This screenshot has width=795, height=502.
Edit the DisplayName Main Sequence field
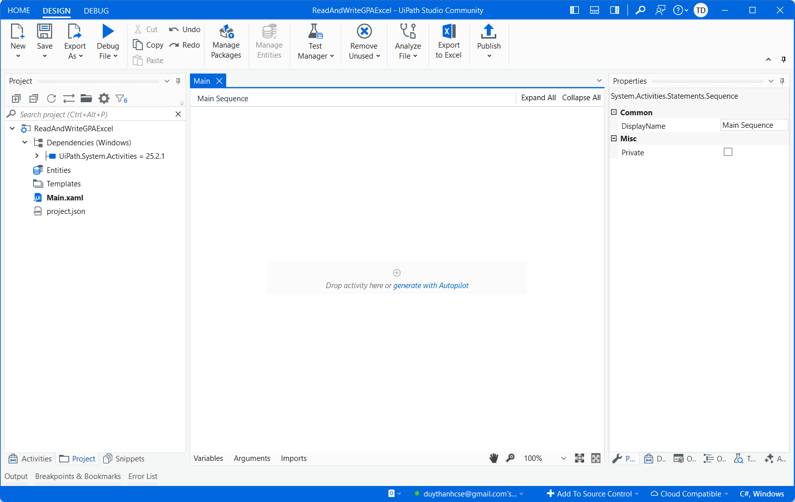point(754,125)
